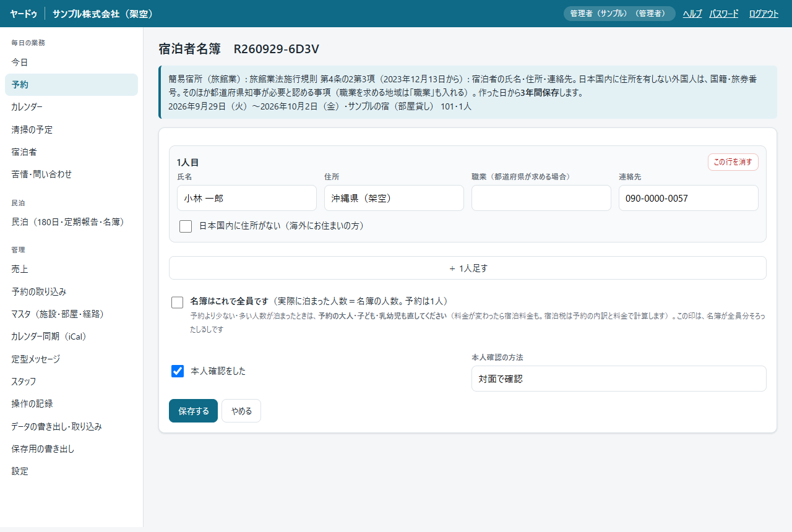Click the ヤードゥ logo in the header
Viewport: 792px width, 532px height.
[x=24, y=14]
